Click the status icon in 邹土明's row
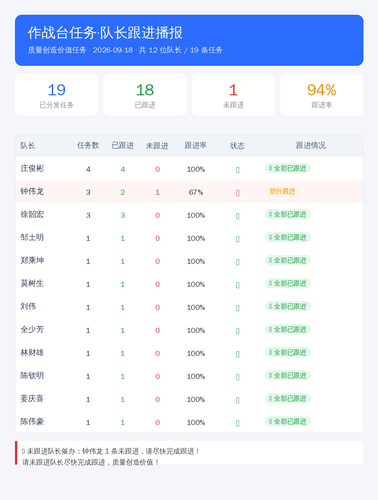Viewport: 378px width, 500px height. [238, 239]
